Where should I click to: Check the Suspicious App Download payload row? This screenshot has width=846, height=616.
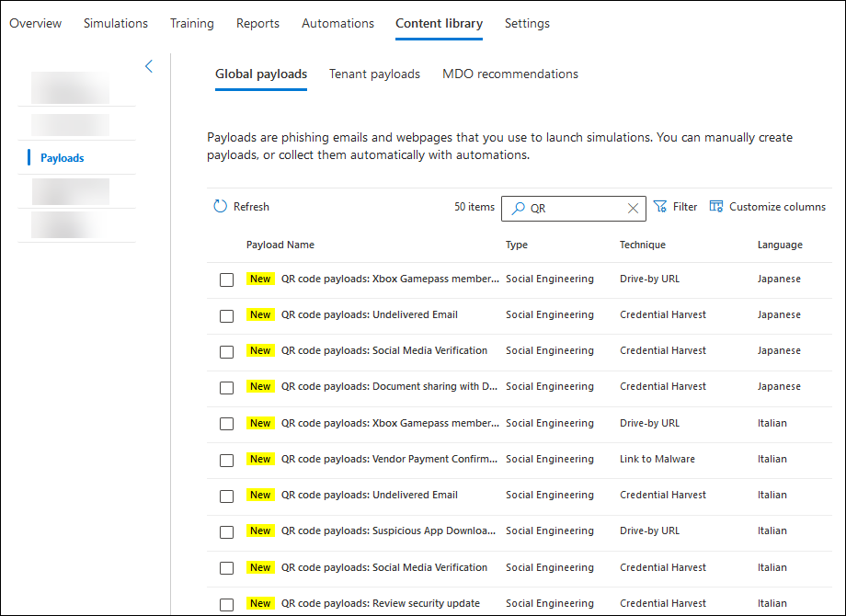point(226,531)
